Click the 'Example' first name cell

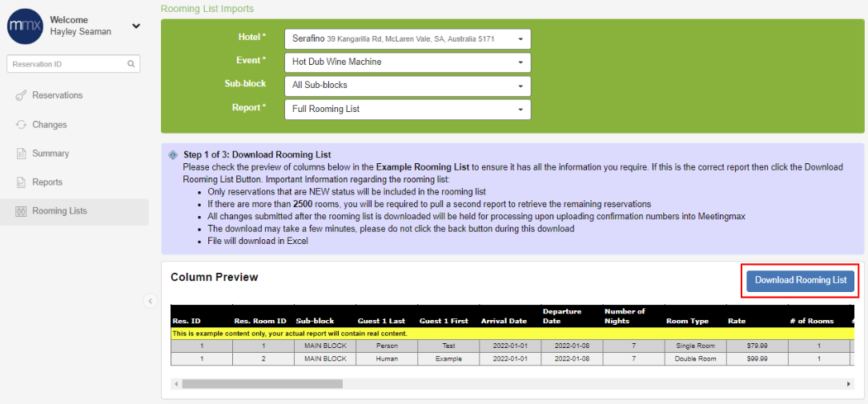pyautogui.click(x=448, y=358)
